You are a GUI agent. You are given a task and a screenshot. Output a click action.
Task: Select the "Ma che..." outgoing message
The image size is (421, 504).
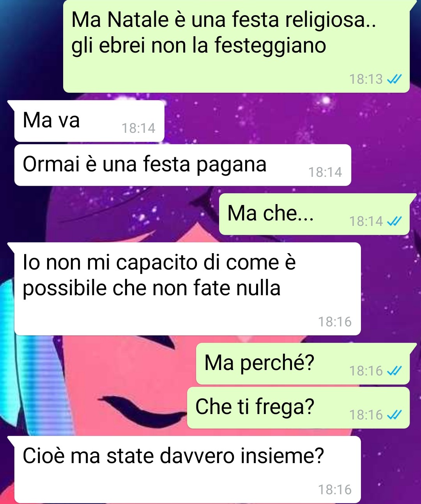pyautogui.click(x=314, y=214)
